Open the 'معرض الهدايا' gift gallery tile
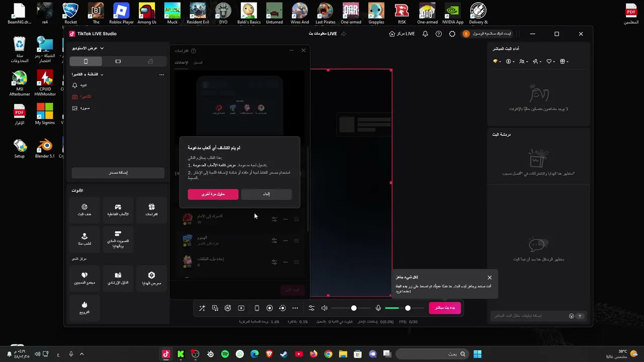The width and height of the screenshot is (644, 362). [x=151, y=279]
